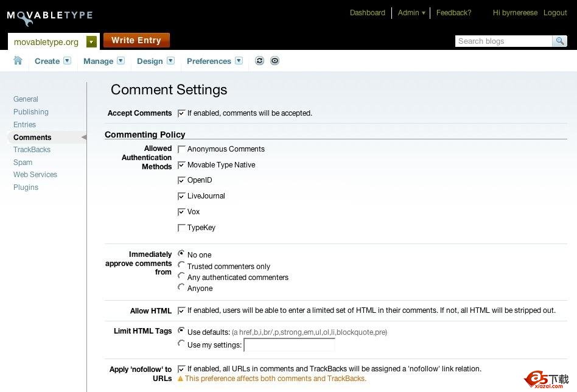Click the Write Entry button
Viewport: 577px width, 392px height.
point(136,41)
